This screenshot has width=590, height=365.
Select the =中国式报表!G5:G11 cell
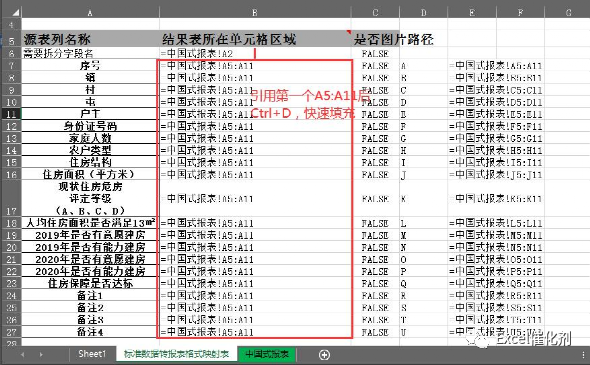click(496, 138)
